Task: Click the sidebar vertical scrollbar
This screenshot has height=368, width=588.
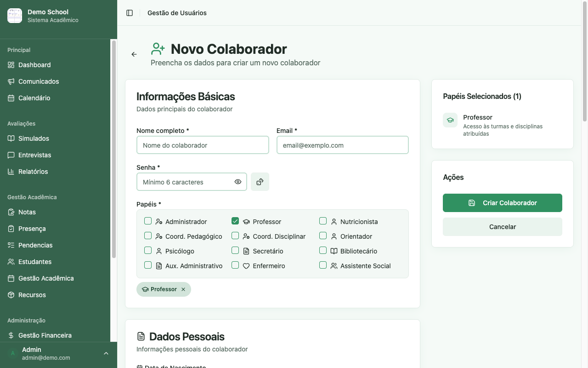Action: tap(114, 149)
